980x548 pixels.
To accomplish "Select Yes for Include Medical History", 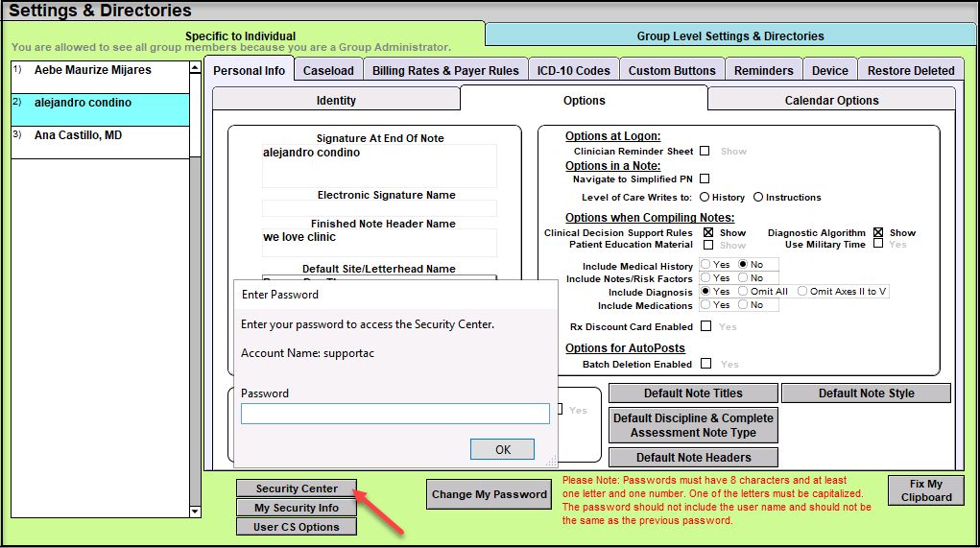I will coord(706,265).
